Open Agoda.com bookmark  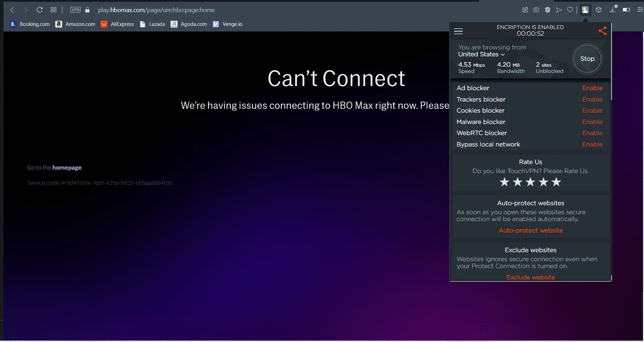(x=189, y=24)
